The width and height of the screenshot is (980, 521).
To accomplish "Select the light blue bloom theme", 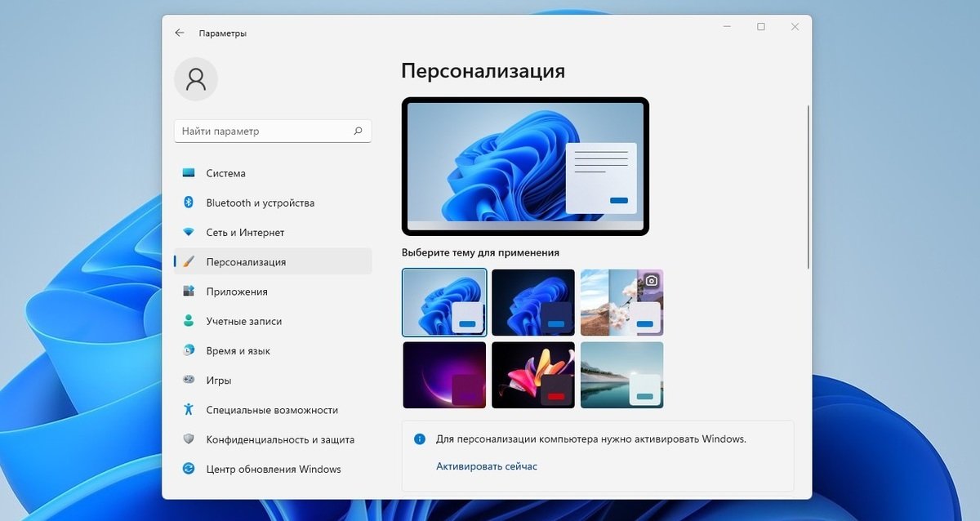I will pyautogui.click(x=445, y=302).
